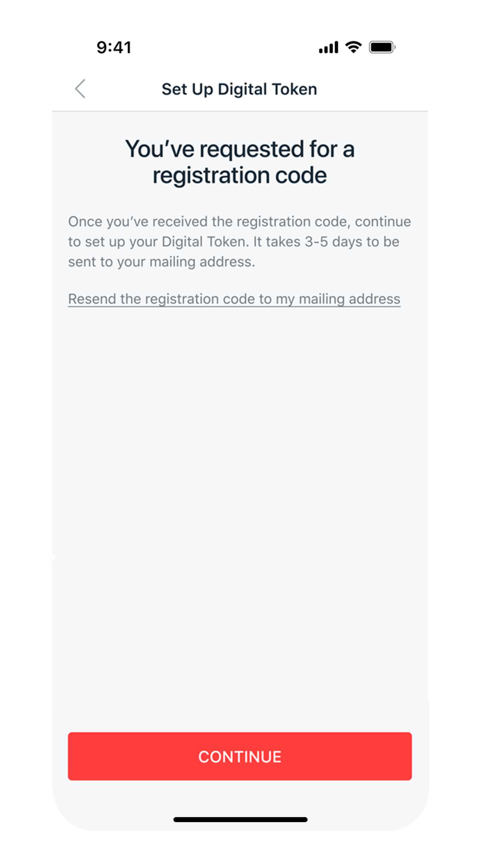Tap the Wi-Fi status icon

[353, 47]
